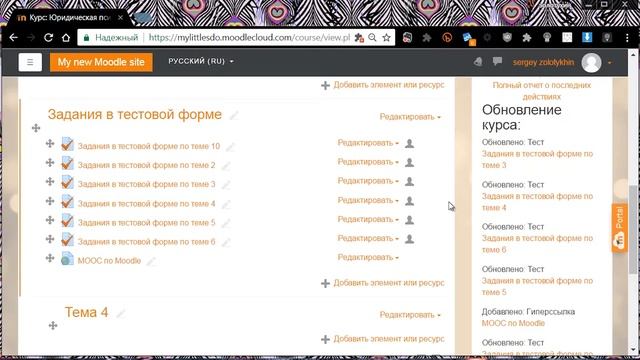Open sidebar update link Задания по теме 3
Viewport: 640px width, 360px height.
(537, 160)
